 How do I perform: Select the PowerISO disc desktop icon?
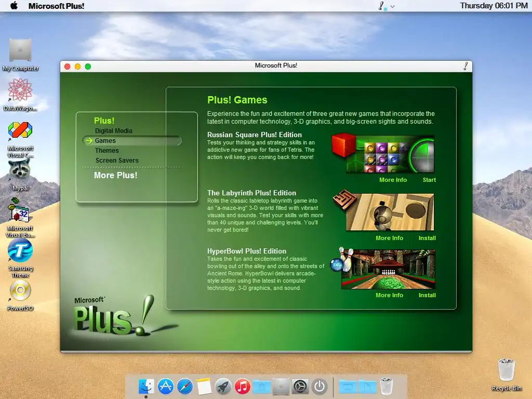(20, 296)
